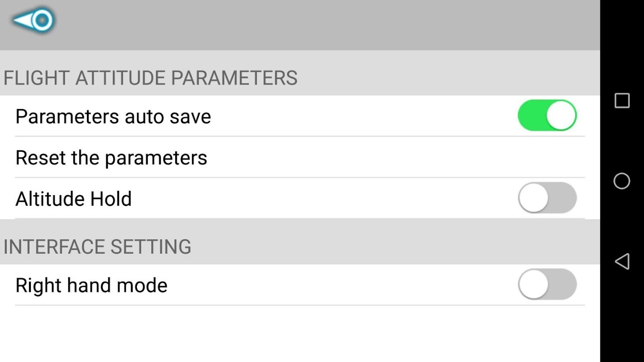The image size is (644, 362).
Task: Tap the Altitude Hold label text
Action: (x=73, y=199)
